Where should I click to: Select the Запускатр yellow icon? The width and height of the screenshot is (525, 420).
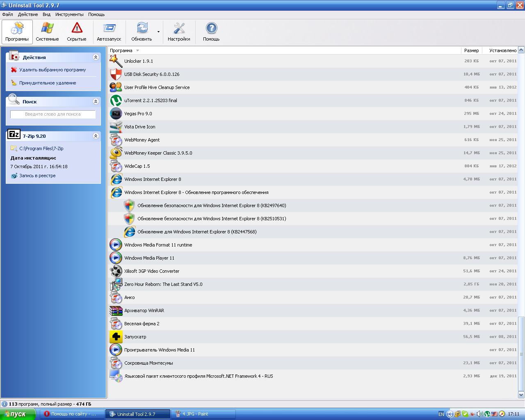116,337
